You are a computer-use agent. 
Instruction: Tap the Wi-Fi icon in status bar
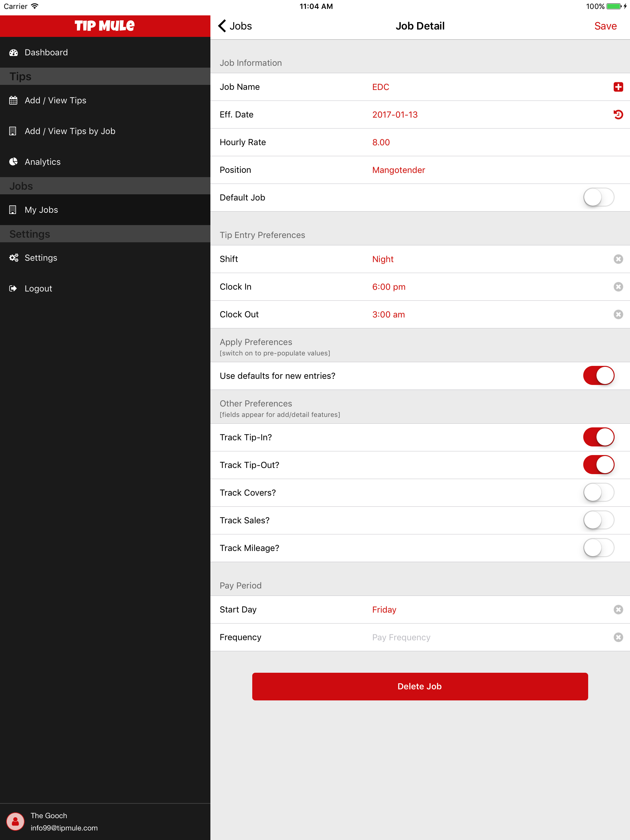pos(34,6)
